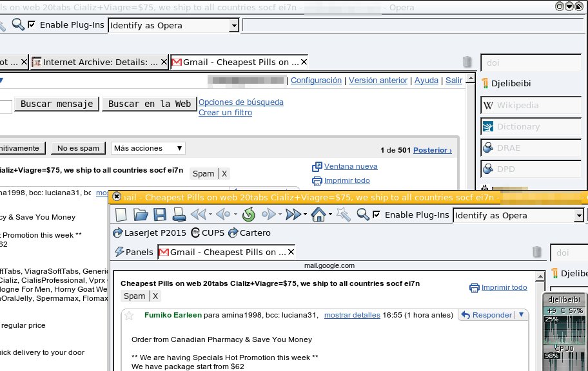Screen dimensions: 588x371
Task: Click closed-tabs trash icon in back window
Action: (467, 61)
